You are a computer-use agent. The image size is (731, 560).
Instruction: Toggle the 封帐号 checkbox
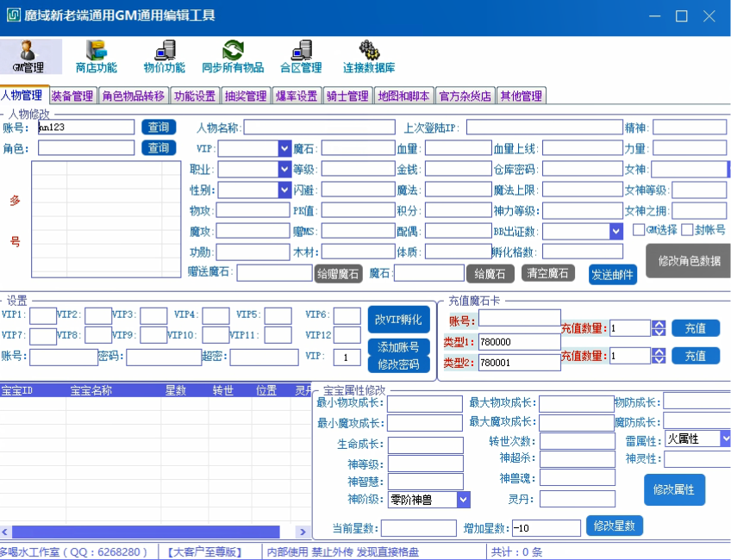coord(687,230)
